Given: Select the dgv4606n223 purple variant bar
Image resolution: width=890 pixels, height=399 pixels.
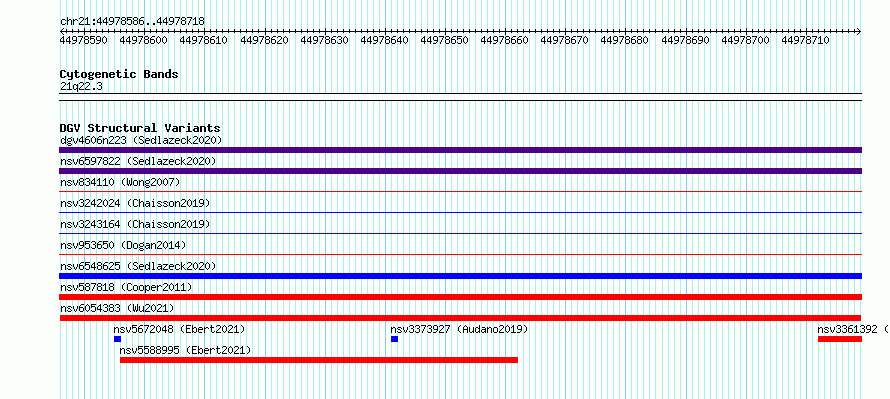Looking at the screenshot, I should [460, 150].
